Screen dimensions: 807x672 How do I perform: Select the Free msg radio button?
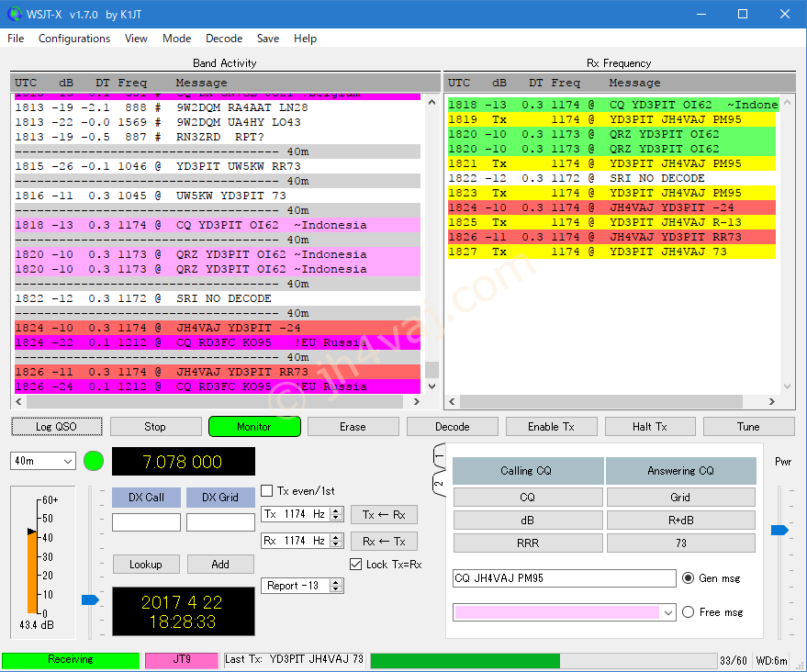click(x=689, y=612)
